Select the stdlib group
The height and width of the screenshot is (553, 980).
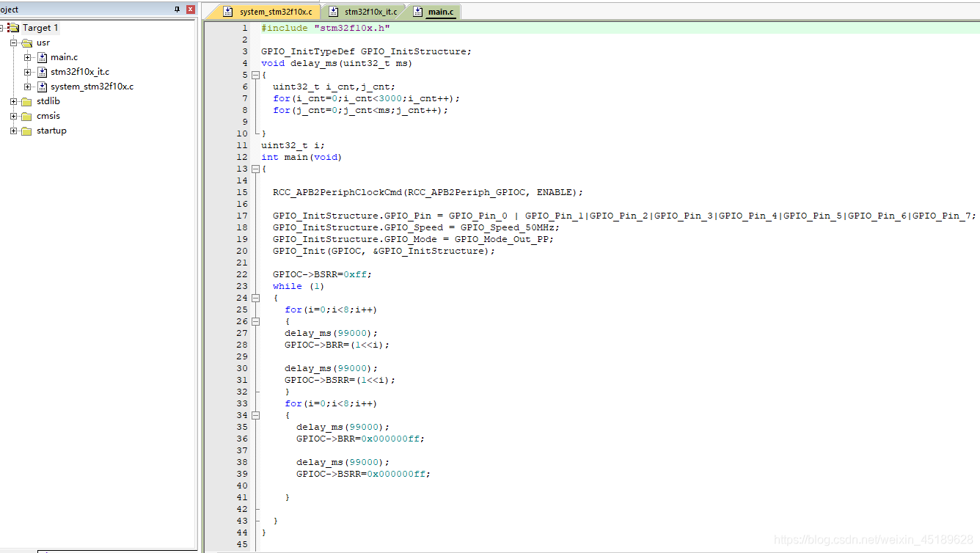pos(48,101)
